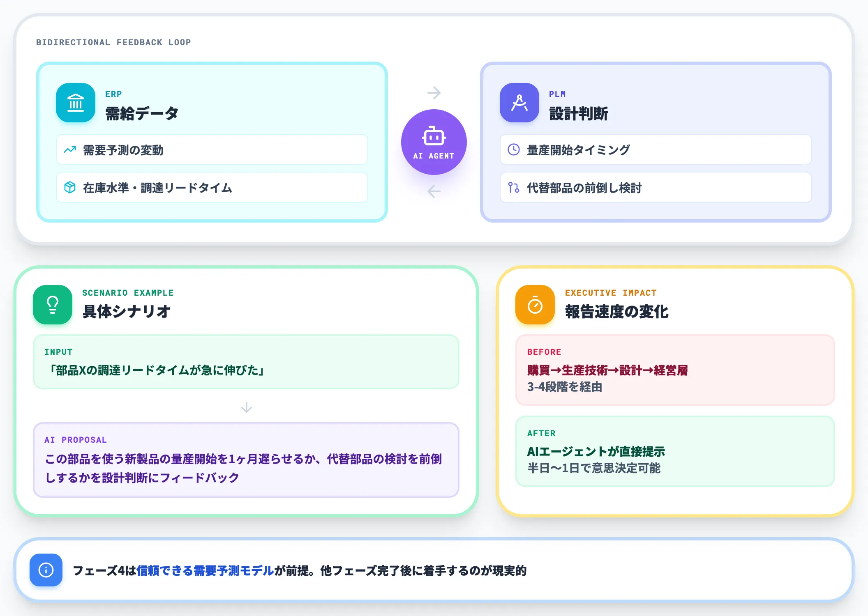
Task: Click the down arrow below INPUT box
Action: pos(247,407)
